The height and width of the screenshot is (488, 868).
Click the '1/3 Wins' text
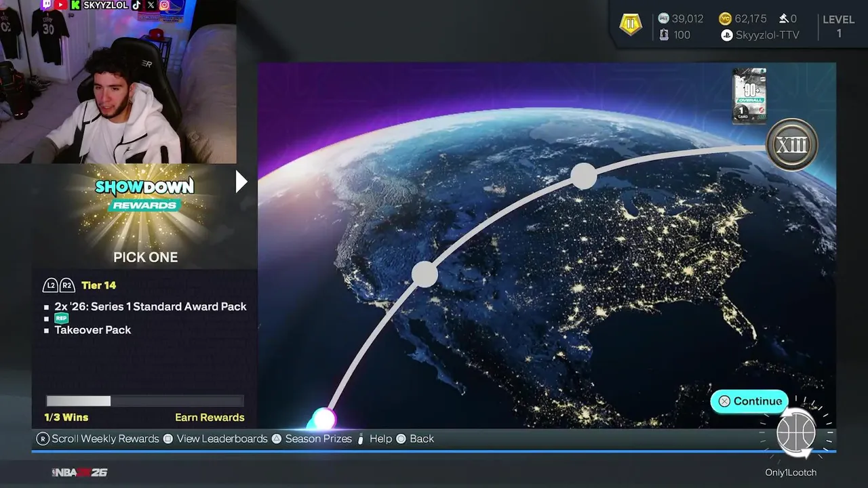click(66, 418)
